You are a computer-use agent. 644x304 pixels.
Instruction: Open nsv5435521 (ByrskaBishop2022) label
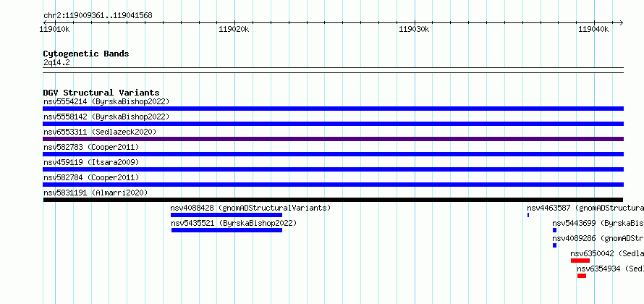[234, 223]
